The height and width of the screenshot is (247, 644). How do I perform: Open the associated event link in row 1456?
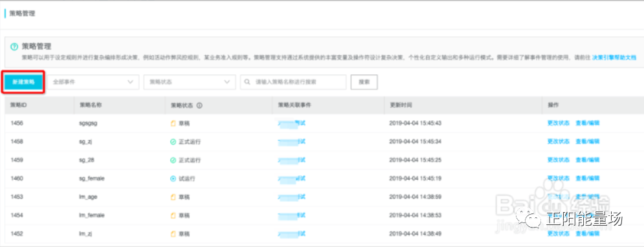[x=292, y=123]
